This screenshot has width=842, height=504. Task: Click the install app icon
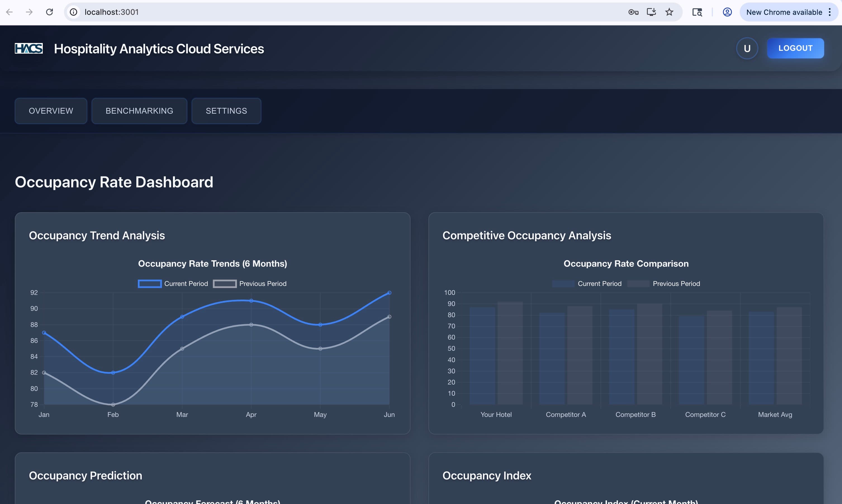[x=651, y=12]
